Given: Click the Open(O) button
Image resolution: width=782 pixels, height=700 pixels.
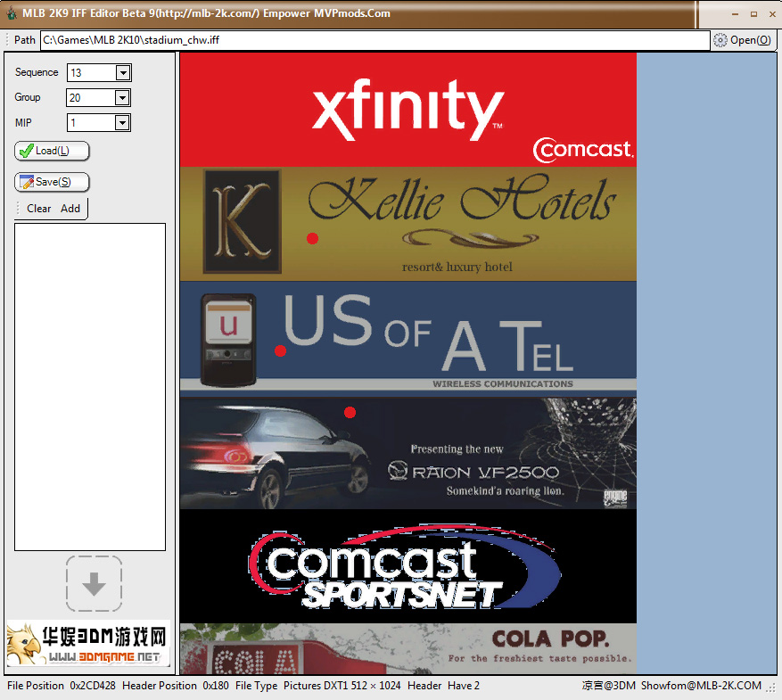Looking at the screenshot, I should [743, 40].
